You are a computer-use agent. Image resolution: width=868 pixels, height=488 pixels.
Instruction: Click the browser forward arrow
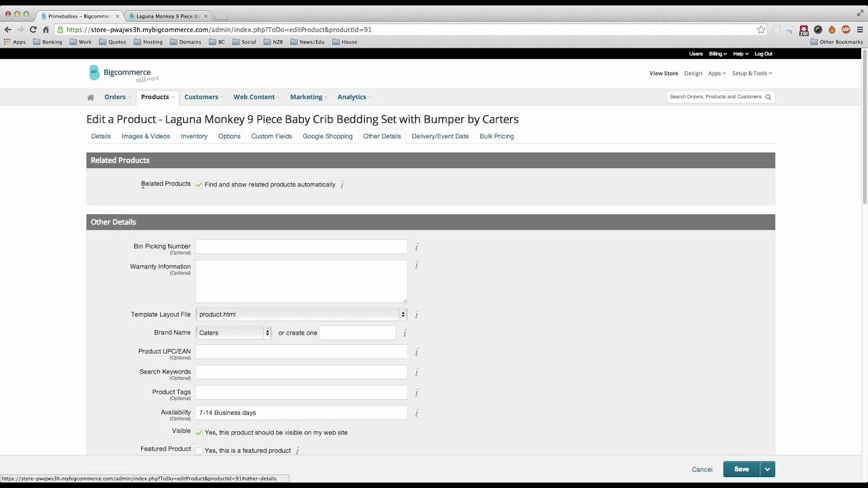tap(20, 30)
